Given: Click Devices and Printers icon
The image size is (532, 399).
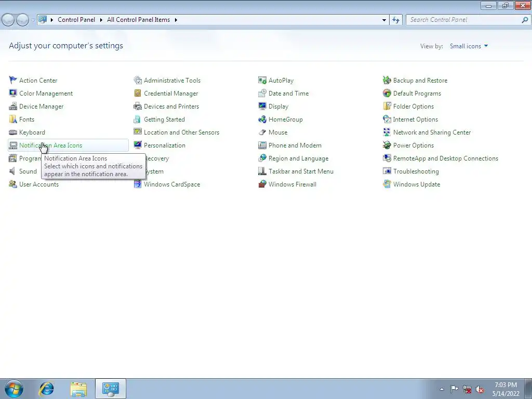Looking at the screenshot, I should click(x=137, y=106).
